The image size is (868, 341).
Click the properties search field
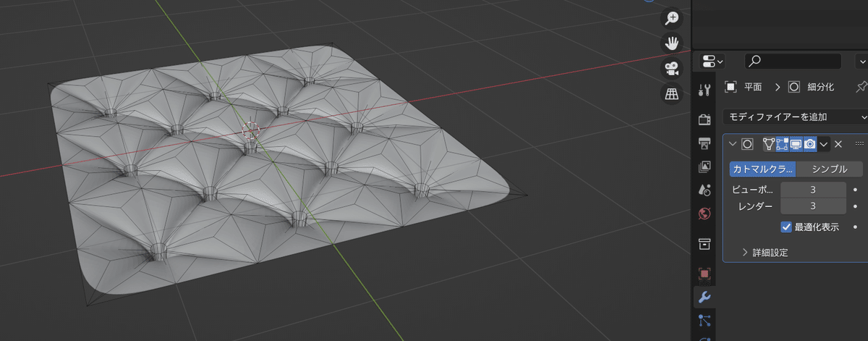click(x=793, y=62)
